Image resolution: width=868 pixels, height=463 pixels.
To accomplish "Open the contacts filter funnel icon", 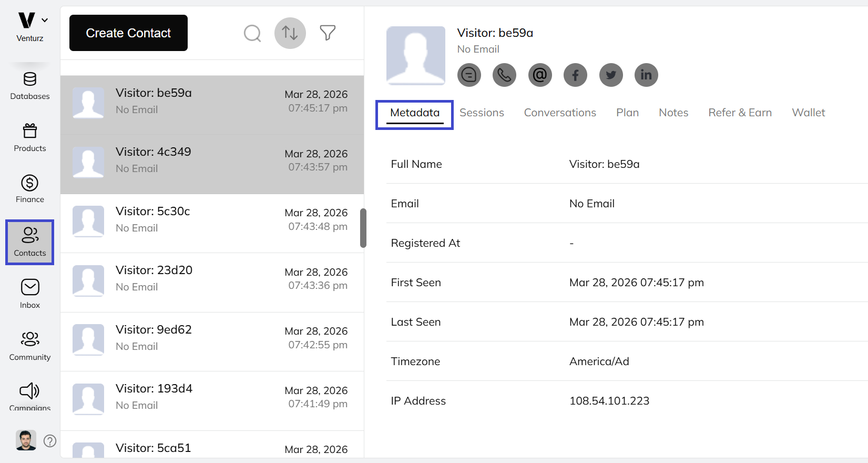I will [x=328, y=33].
